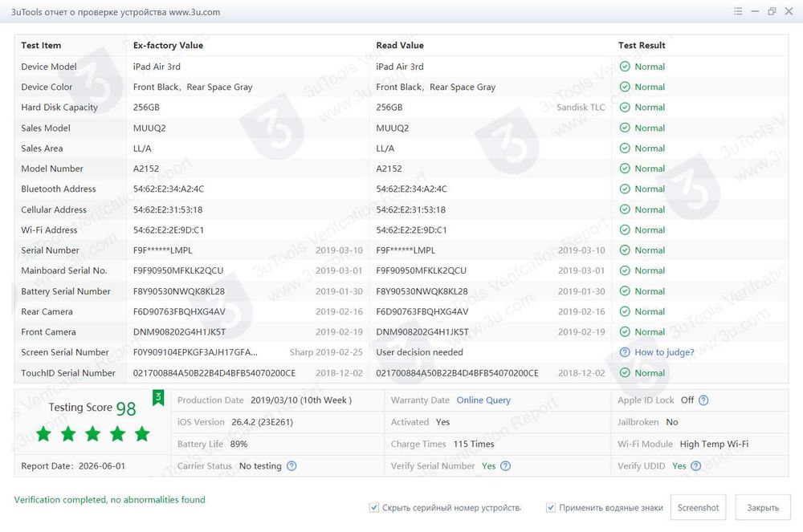Viewport: 803px width, 532px height.
Task: Click the Screenshot button
Action: pos(698,507)
